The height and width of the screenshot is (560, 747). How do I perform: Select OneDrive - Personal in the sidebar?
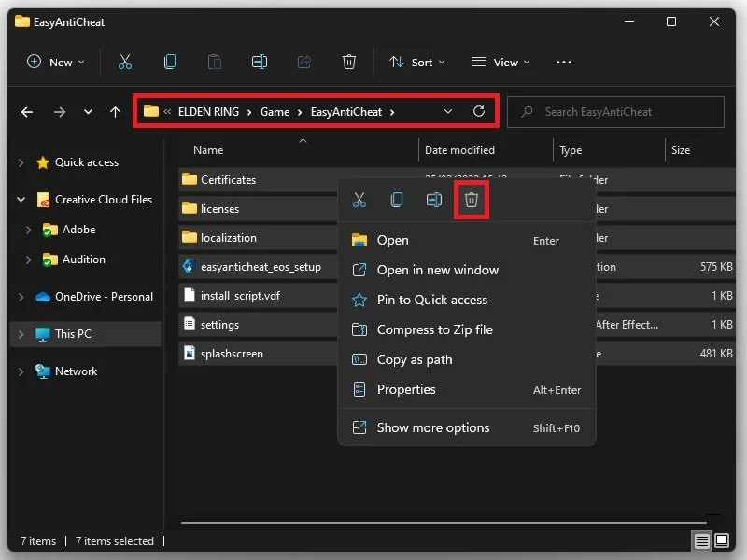(x=104, y=297)
